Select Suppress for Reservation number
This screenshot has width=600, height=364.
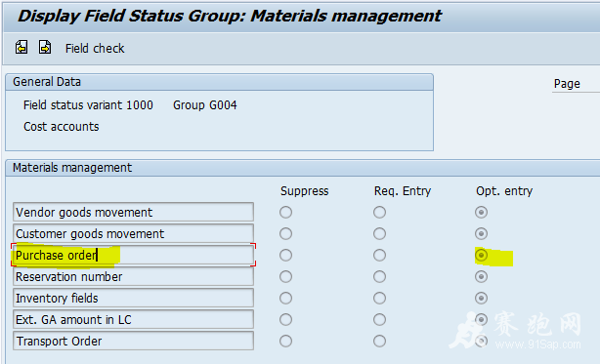[285, 276]
